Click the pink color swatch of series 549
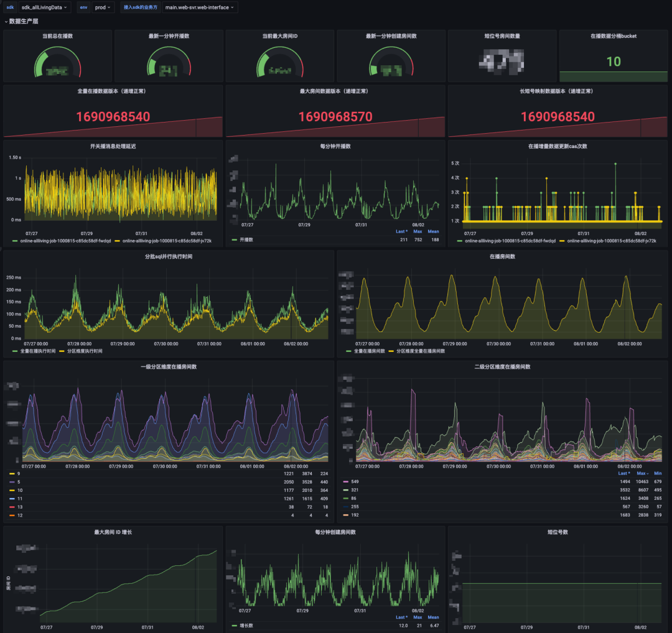Viewport: 672px width, 633px height. pyautogui.click(x=346, y=482)
